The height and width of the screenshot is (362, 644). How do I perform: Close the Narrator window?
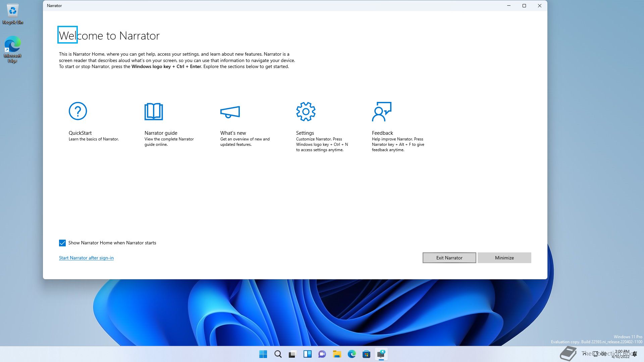tap(540, 6)
